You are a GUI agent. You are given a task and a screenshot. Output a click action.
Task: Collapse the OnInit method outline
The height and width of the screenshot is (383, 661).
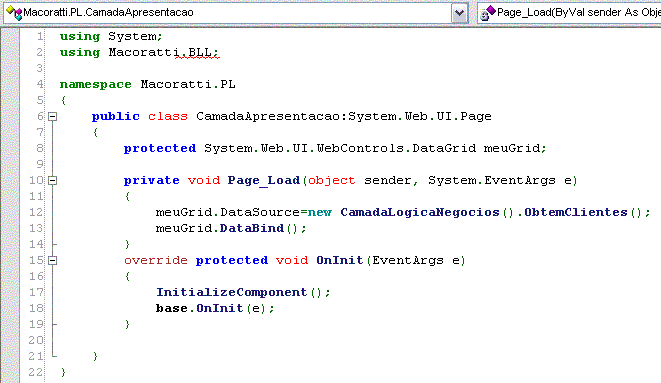point(52,260)
